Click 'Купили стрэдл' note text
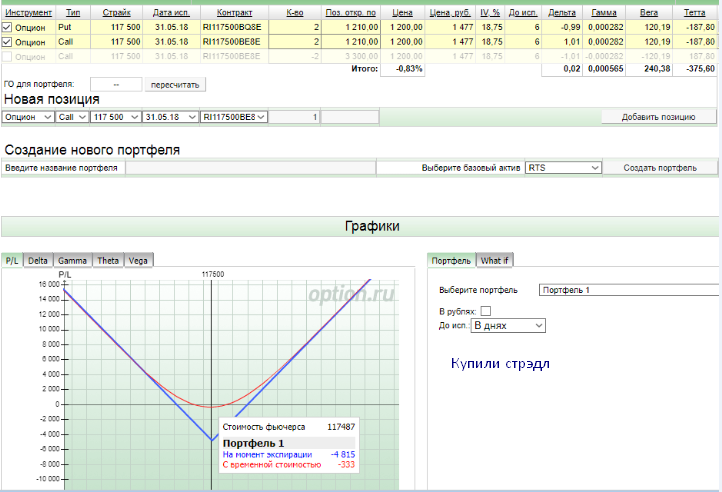The height and width of the screenshot is (492, 722). 500,363
